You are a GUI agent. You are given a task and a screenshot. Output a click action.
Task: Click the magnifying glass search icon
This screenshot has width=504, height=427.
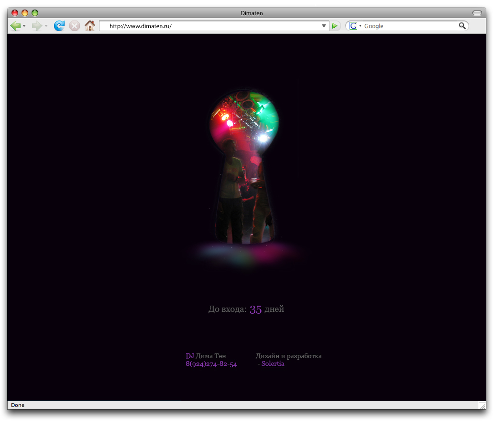462,26
